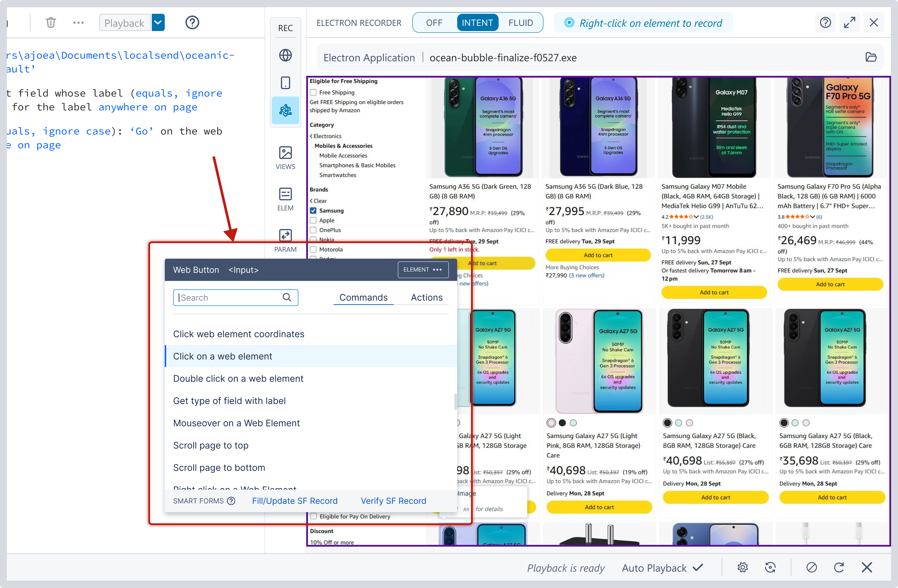Check the Free Shipping checkbox
This screenshot has height=588, width=898.
pos(313,93)
